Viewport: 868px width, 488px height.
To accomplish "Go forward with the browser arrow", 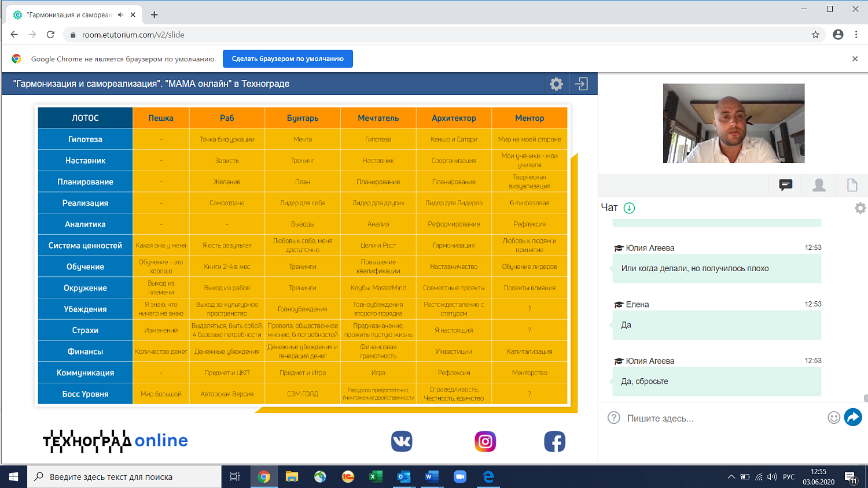I will click(32, 35).
